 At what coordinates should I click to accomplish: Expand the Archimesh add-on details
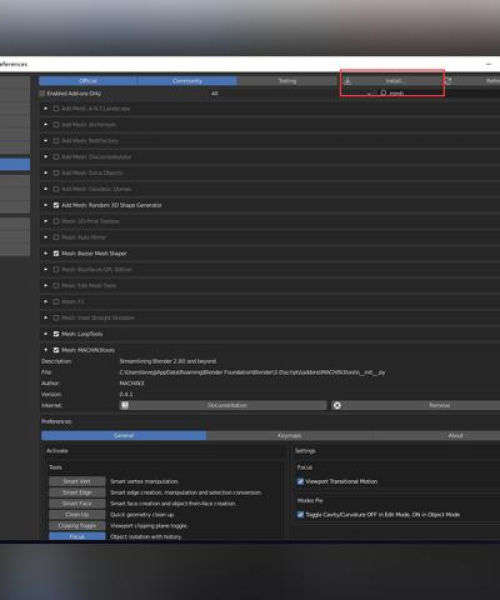tap(46, 125)
